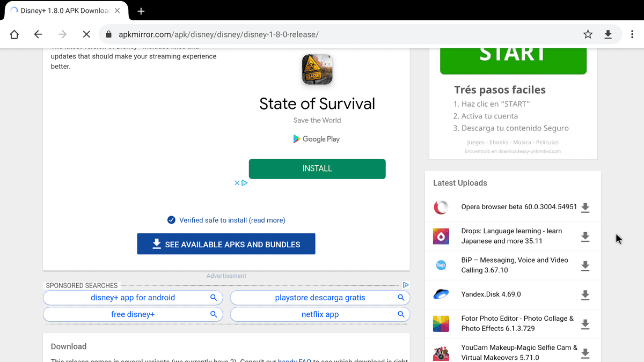Go forward with the forward arrow
This screenshot has width=644, height=362.
click(x=62, y=34)
